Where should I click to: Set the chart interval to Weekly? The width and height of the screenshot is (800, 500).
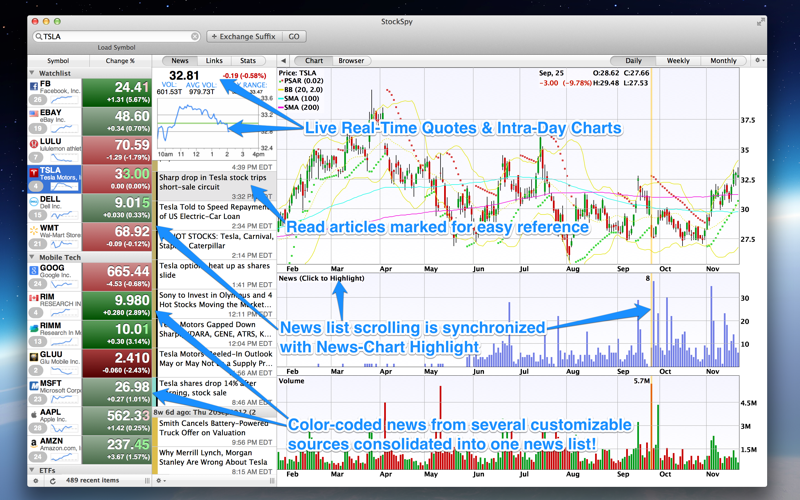[x=678, y=61]
